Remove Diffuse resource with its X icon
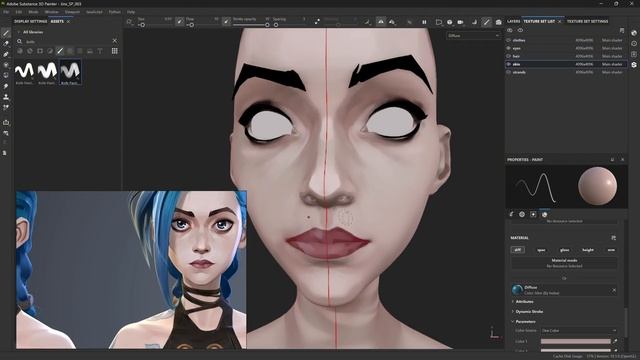This screenshot has height=360, width=640. click(x=614, y=290)
